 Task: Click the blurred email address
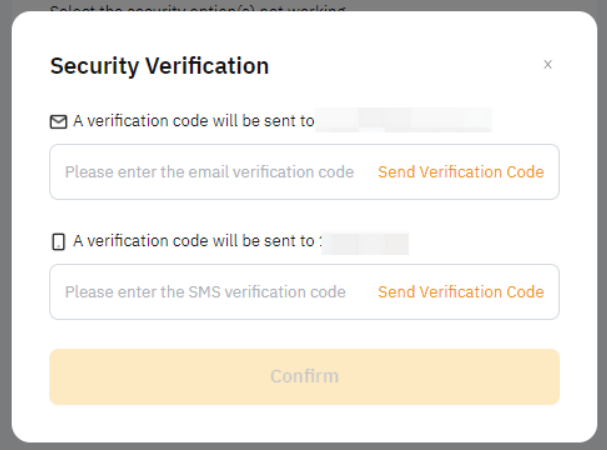[405, 122]
